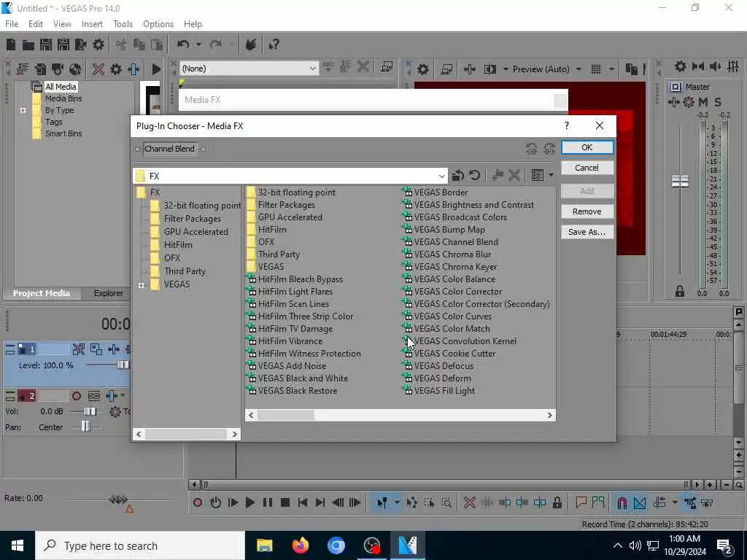Screen dimensions: 747x560
Task: Adjust the track 1 Level slider
Action: tap(123, 365)
